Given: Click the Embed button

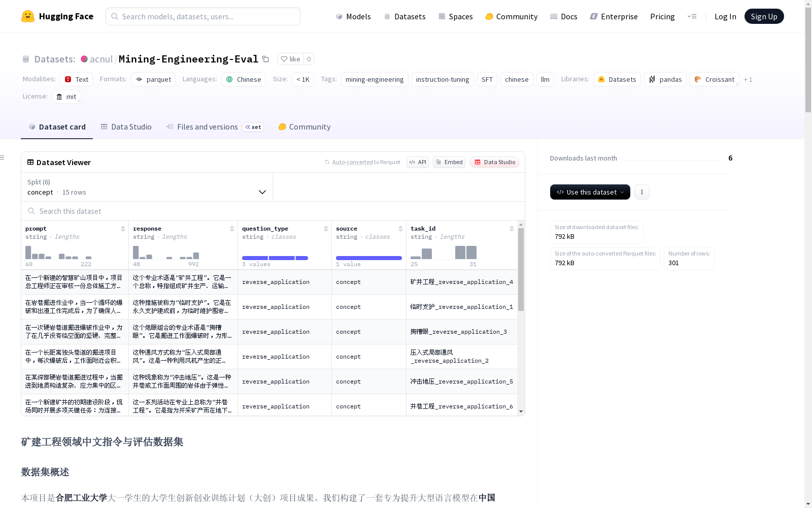Looking at the screenshot, I should 449,162.
